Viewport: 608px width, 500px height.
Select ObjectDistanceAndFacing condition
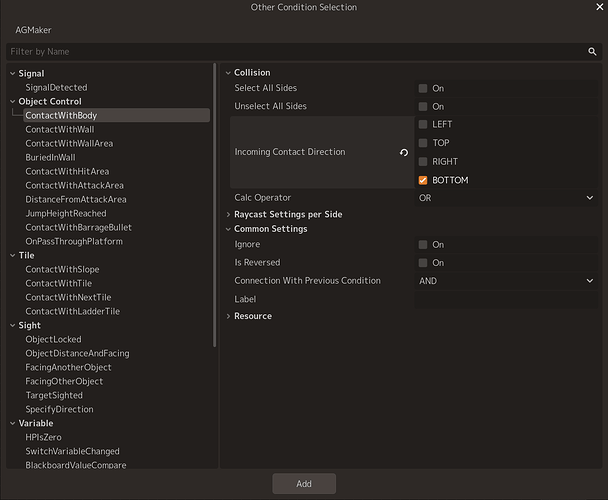(78, 353)
